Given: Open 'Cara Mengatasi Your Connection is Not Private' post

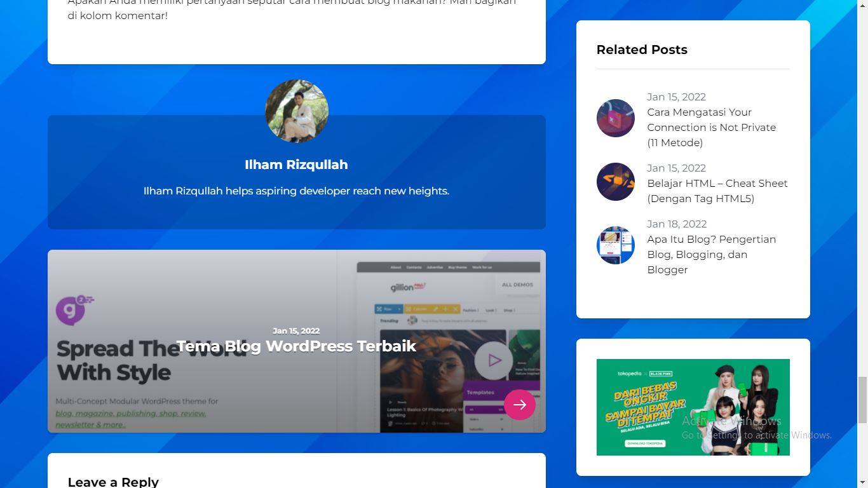Looking at the screenshot, I should coord(711,127).
